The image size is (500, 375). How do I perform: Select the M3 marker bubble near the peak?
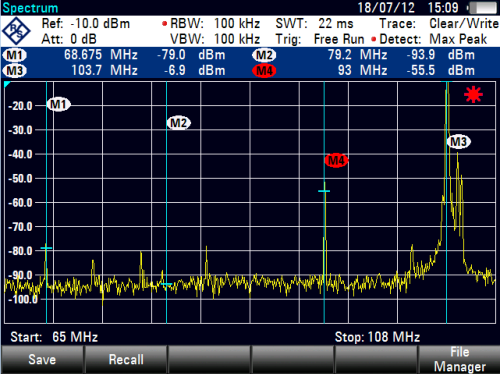tap(459, 142)
